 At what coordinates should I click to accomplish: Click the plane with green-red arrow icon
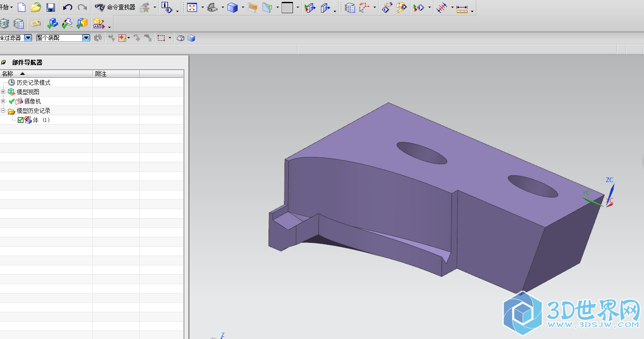(310, 8)
